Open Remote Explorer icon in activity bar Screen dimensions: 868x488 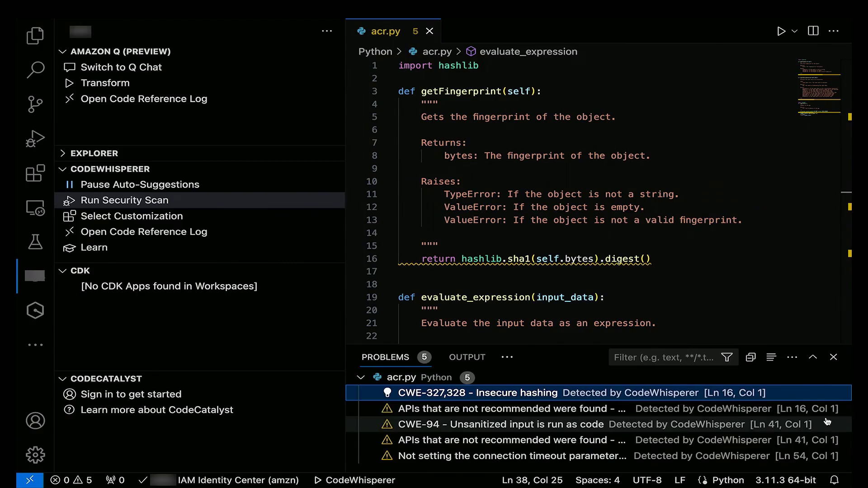[x=35, y=208]
